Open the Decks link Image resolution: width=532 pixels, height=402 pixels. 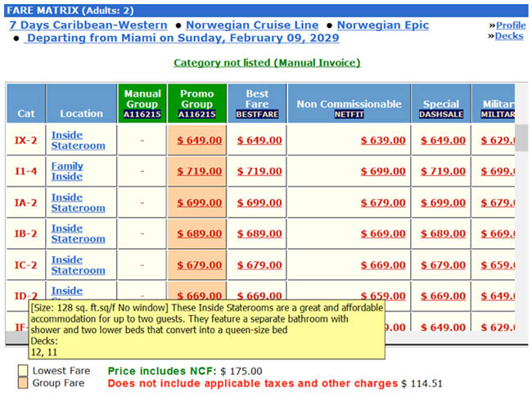(508, 36)
